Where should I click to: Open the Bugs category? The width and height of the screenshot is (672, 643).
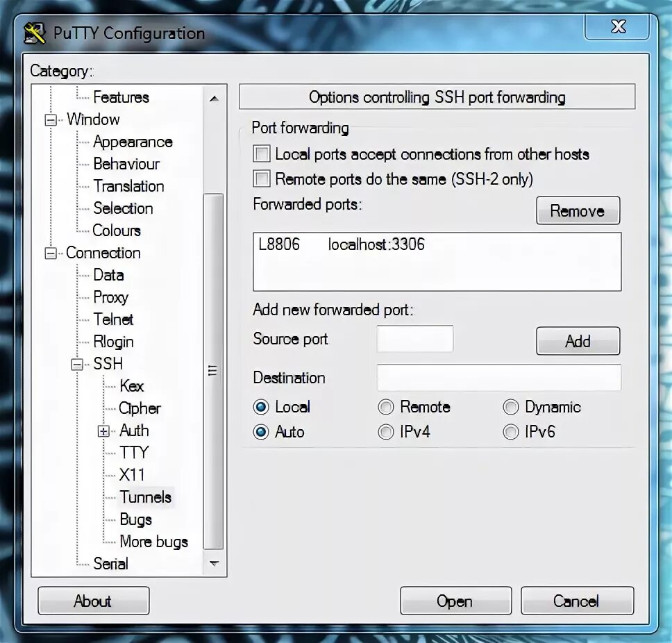point(135,519)
